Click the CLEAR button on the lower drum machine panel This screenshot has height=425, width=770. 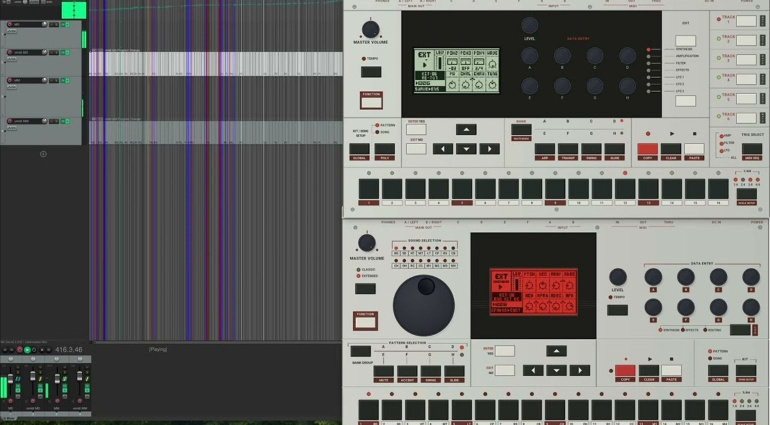(648, 370)
